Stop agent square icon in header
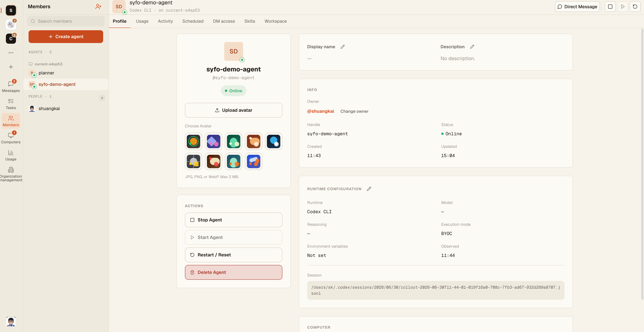644x332 pixels. pos(610,7)
